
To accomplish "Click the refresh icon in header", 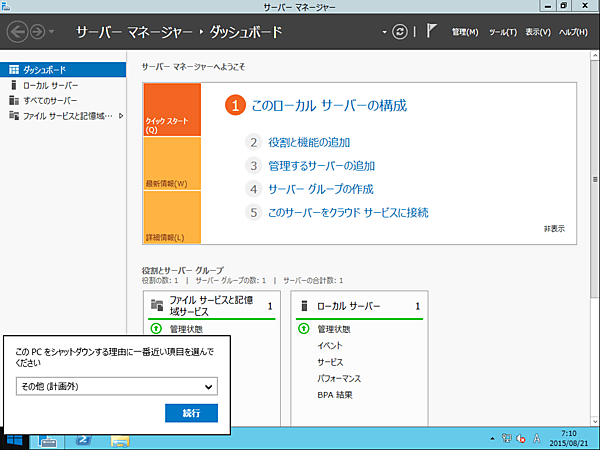I will pos(402,32).
